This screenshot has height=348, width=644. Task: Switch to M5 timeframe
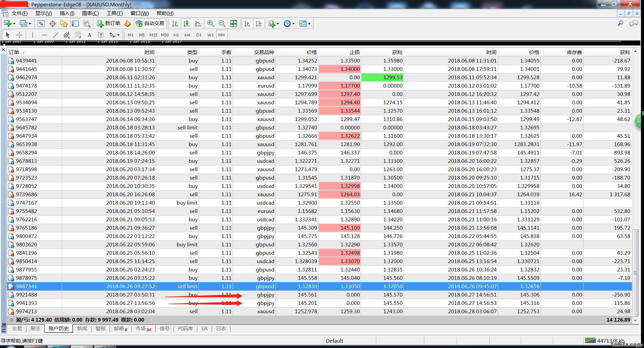coord(142,35)
